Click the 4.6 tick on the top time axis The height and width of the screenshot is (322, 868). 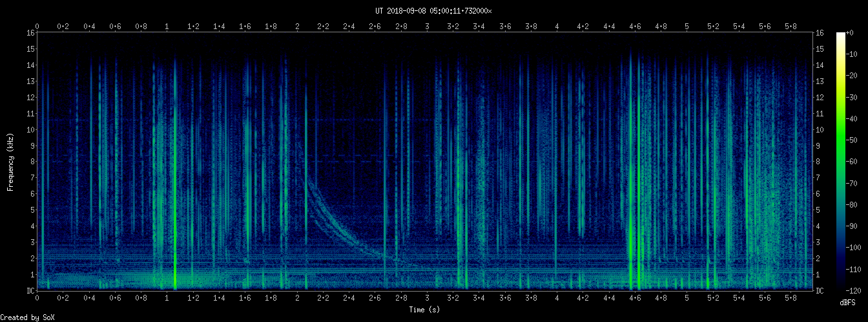click(x=635, y=27)
